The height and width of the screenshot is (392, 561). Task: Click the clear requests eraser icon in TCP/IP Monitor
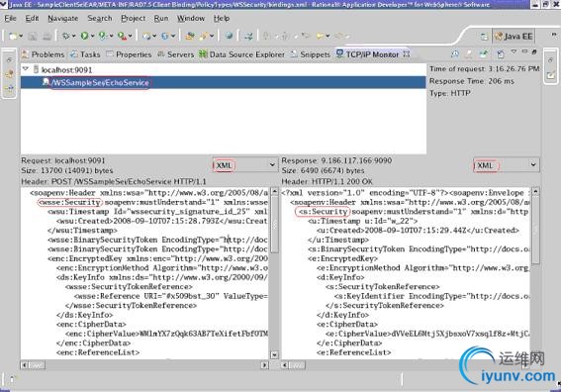[x=469, y=54]
